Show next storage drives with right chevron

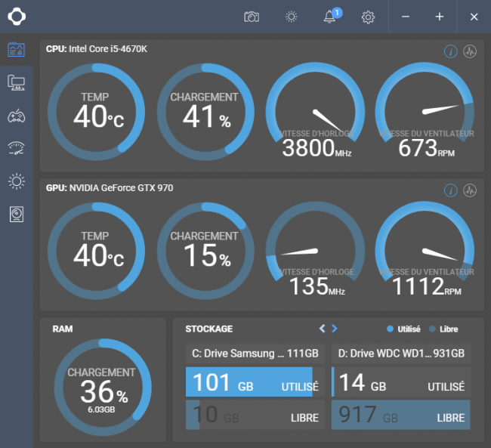click(x=335, y=329)
